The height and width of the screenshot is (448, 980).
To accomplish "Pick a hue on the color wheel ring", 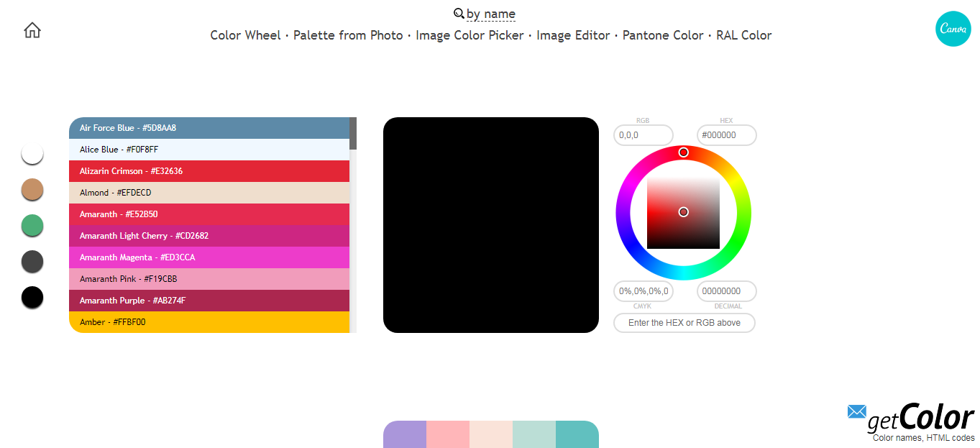I will click(684, 152).
